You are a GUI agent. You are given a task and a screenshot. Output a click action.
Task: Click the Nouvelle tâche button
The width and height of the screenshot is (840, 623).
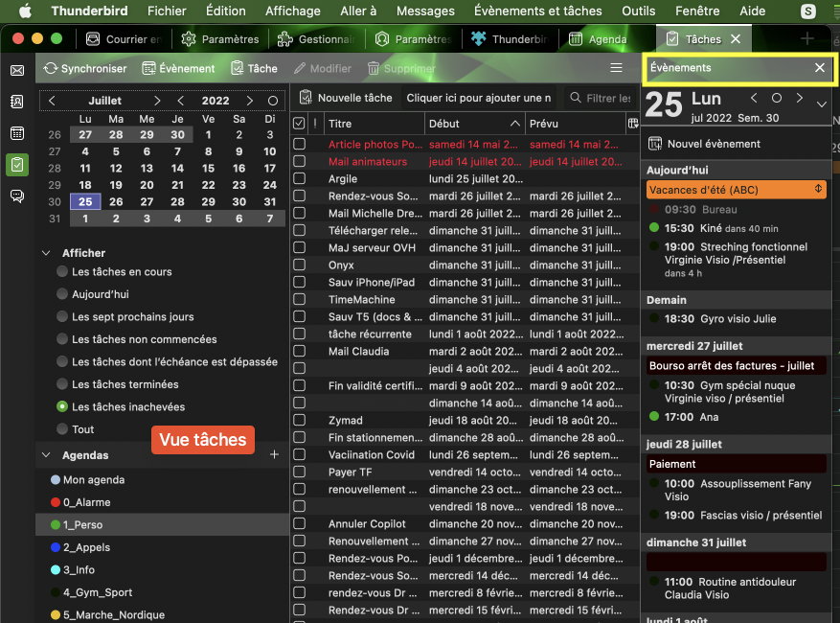pos(345,98)
